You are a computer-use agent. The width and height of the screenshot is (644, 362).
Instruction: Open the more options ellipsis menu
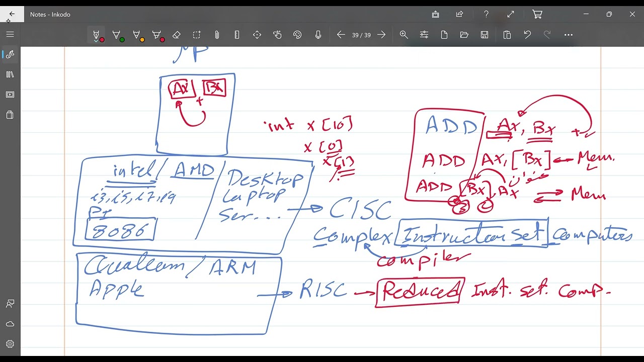point(569,35)
